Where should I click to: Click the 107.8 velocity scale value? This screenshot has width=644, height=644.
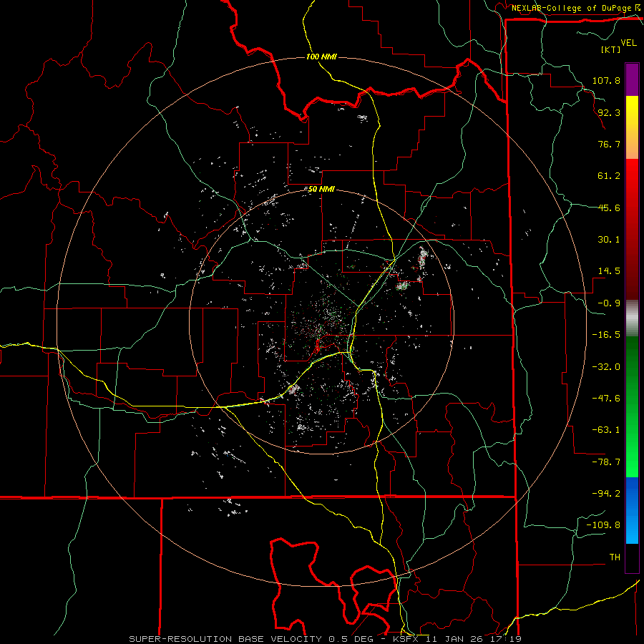click(606, 80)
